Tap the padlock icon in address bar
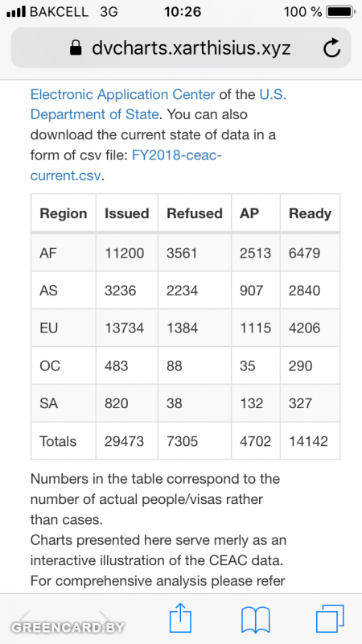Viewport: 362px width, 644px height. click(x=76, y=48)
